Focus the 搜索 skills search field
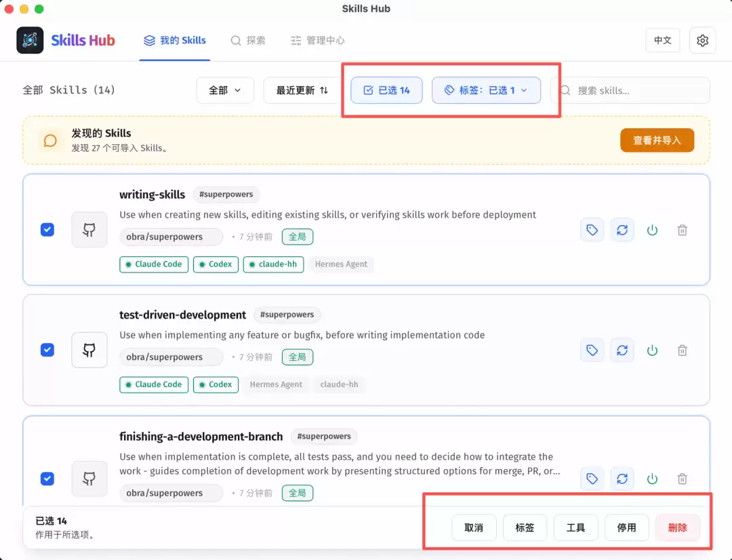Viewport: 732px width, 560px height. click(630, 90)
